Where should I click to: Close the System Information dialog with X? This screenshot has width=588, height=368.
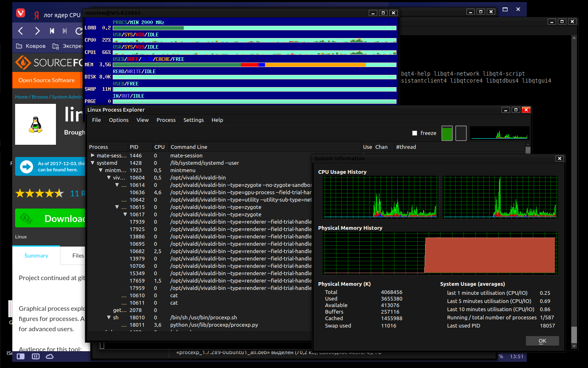[559, 159]
